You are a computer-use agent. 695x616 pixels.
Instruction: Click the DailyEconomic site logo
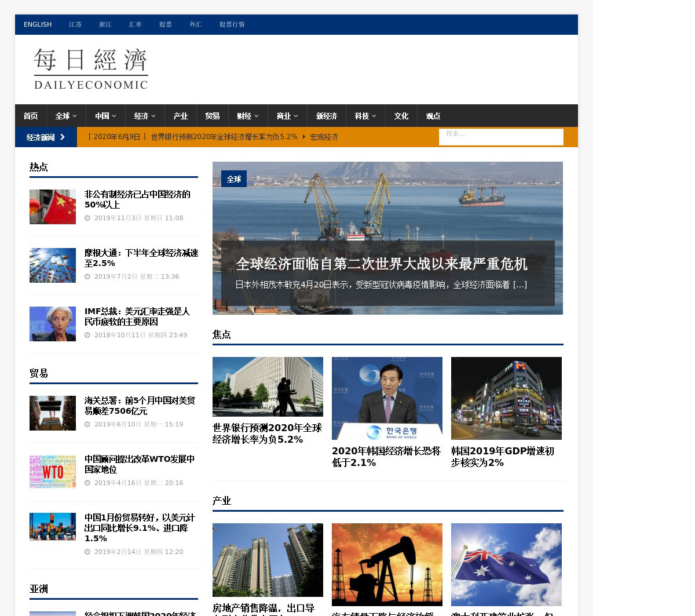pos(91,69)
